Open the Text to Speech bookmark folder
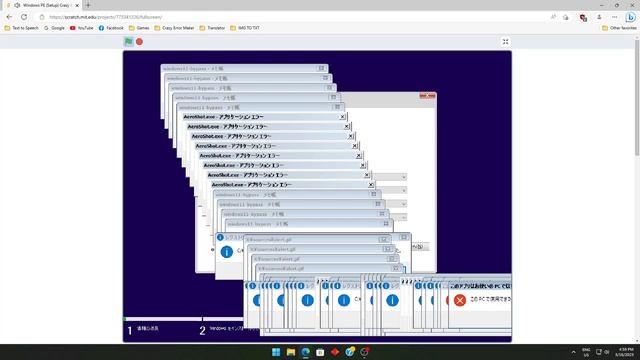This screenshot has width=640, height=360. (21, 28)
